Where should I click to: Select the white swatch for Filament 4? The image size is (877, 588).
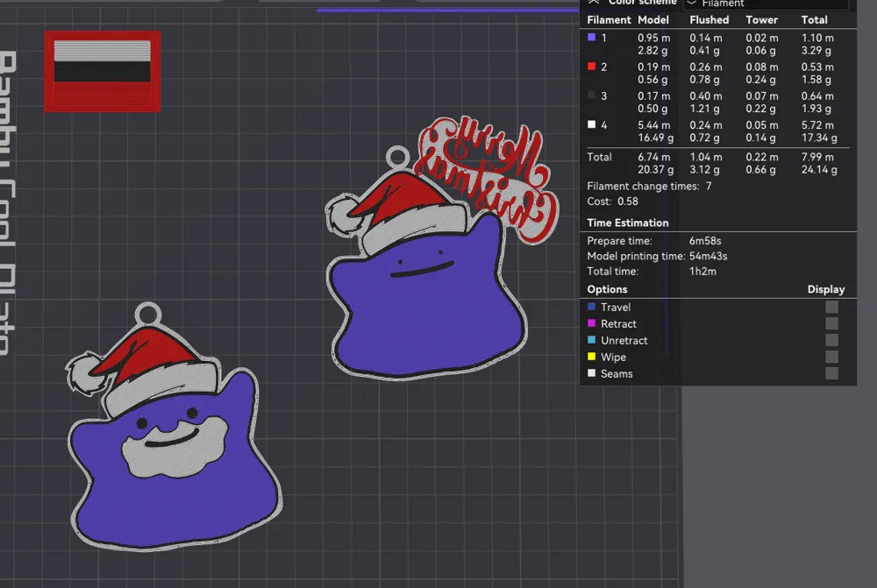(x=593, y=124)
